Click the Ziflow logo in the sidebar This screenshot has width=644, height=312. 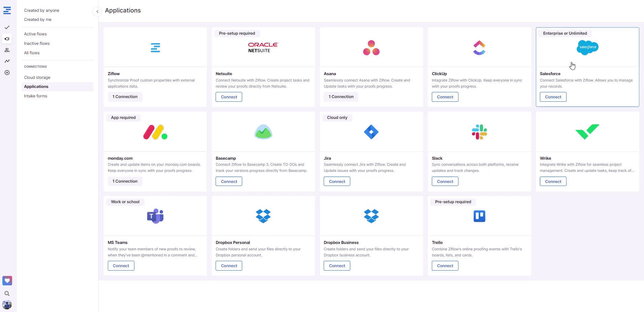(x=7, y=10)
